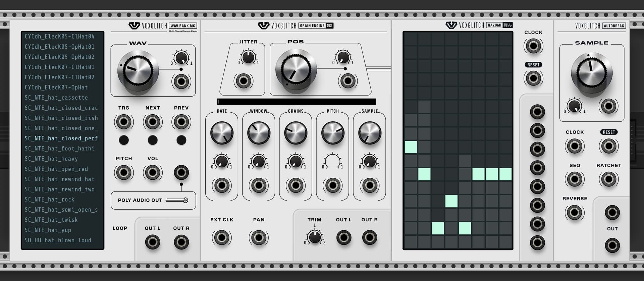This screenshot has height=281, width=644.
Task: Click the WINDOW CV input jack
Action: pyautogui.click(x=259, y=185)
